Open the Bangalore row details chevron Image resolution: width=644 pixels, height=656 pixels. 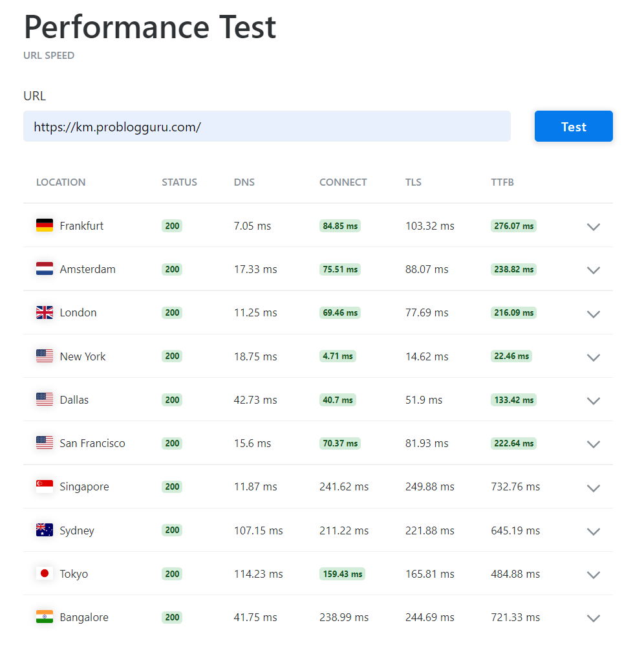[x=594, y=618]
